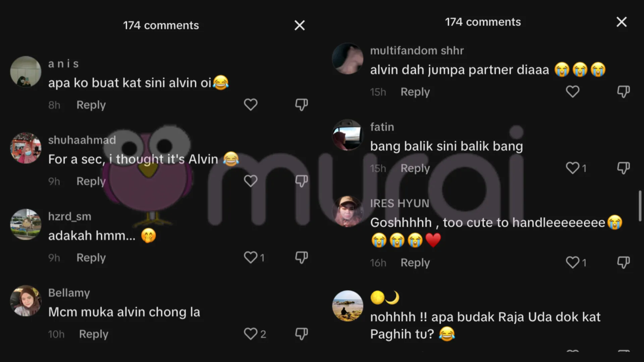
Task: Close the left comments panel
Action: point(300,25)
